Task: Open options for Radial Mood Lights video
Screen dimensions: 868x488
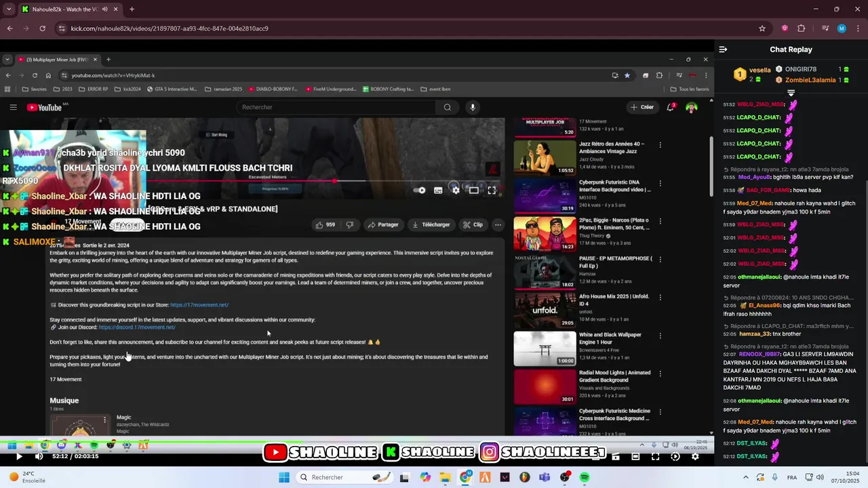Action: [x=660, y=373]
